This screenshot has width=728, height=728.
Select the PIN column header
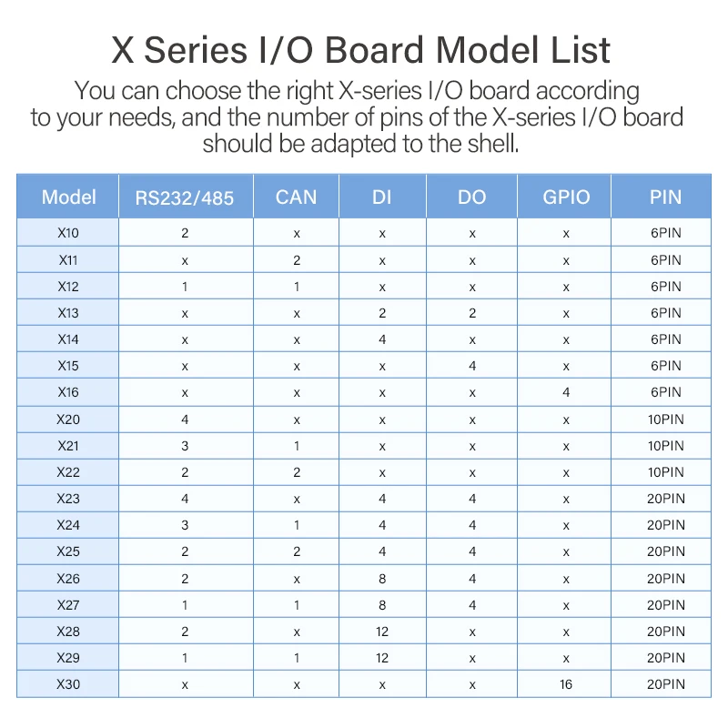pyautogui.click(x=665, y=197)
